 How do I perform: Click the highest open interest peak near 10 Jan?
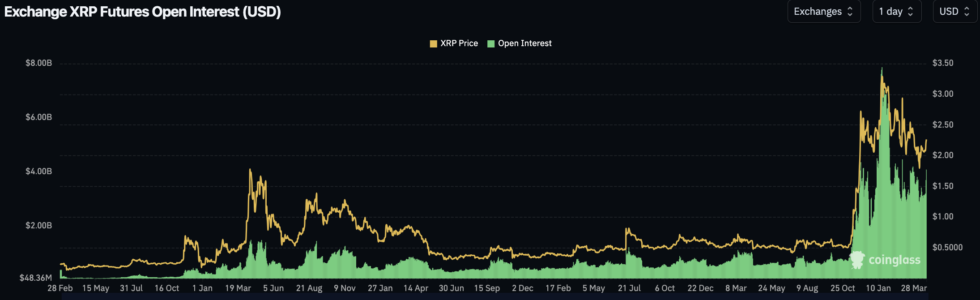882,68
